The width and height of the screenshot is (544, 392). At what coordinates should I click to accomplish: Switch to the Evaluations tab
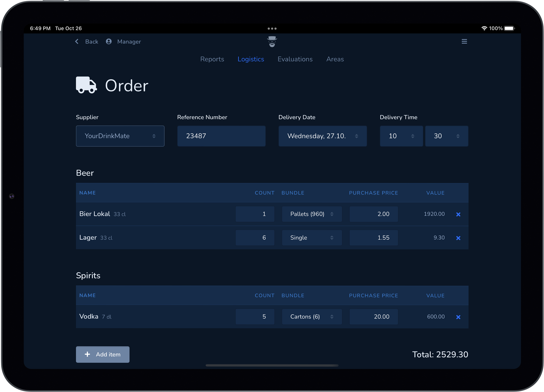295,59
